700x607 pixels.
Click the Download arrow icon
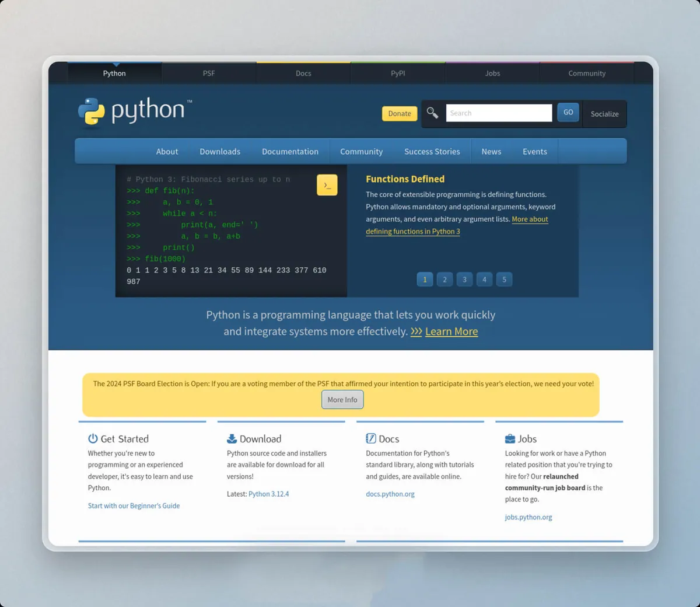pyautogui.click(x=232, y=438)
